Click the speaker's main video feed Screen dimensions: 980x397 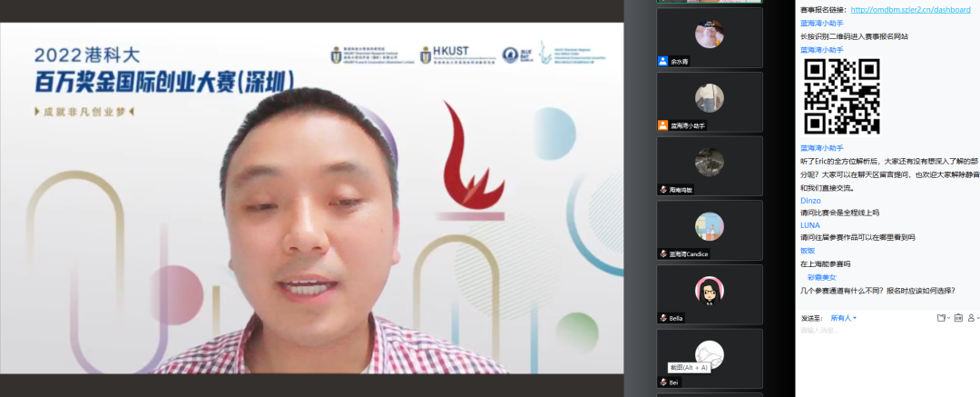coord(311,198)
